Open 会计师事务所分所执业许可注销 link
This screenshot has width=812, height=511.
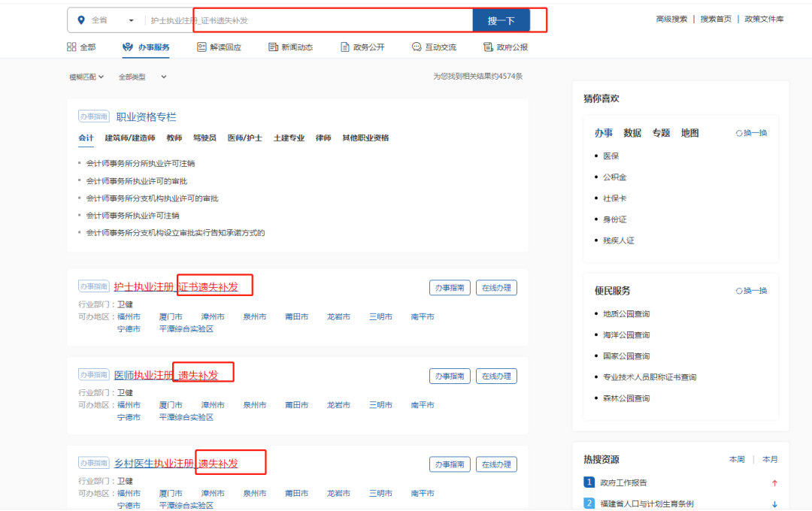click(141, 164)
